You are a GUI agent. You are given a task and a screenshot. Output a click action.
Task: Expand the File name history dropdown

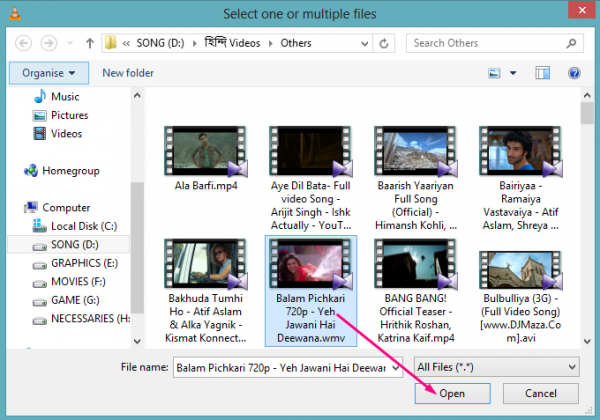[x=395, y=367]
